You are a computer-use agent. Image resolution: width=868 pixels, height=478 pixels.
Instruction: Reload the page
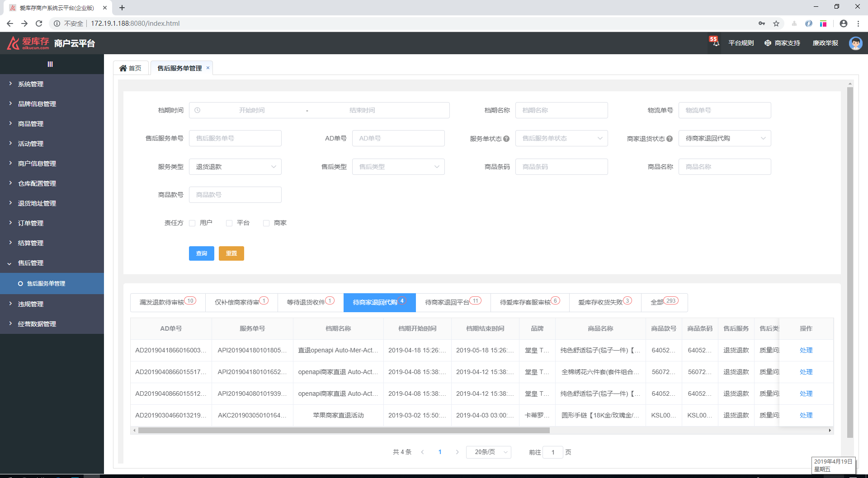coord(39,23)
